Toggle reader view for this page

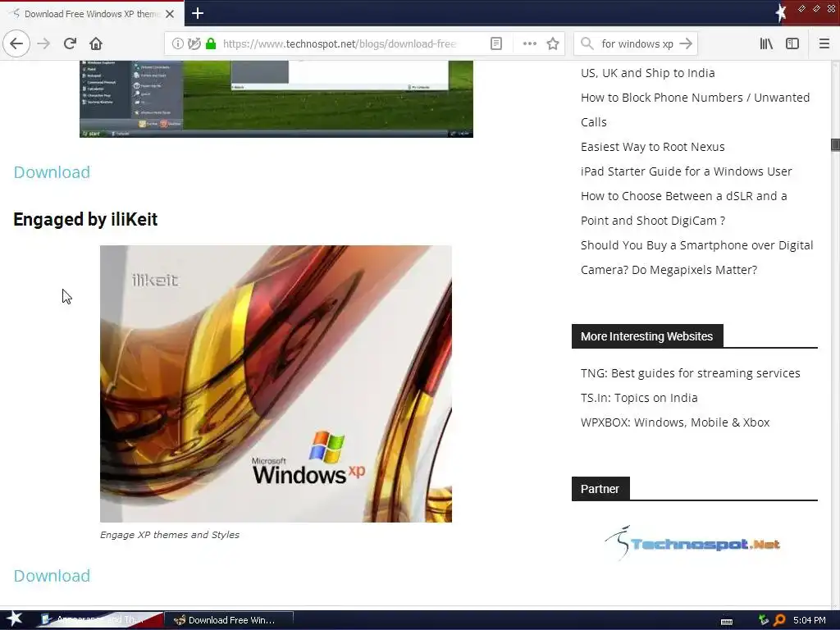(496, 44)
